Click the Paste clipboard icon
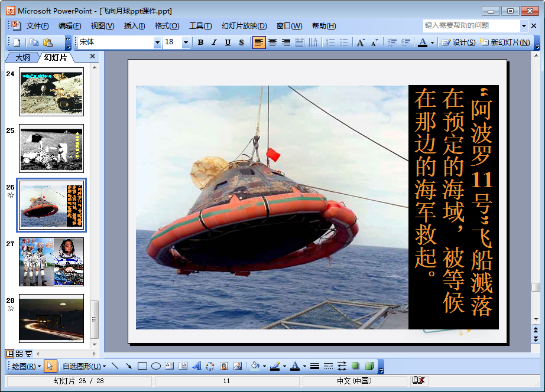 coord(48,43)
